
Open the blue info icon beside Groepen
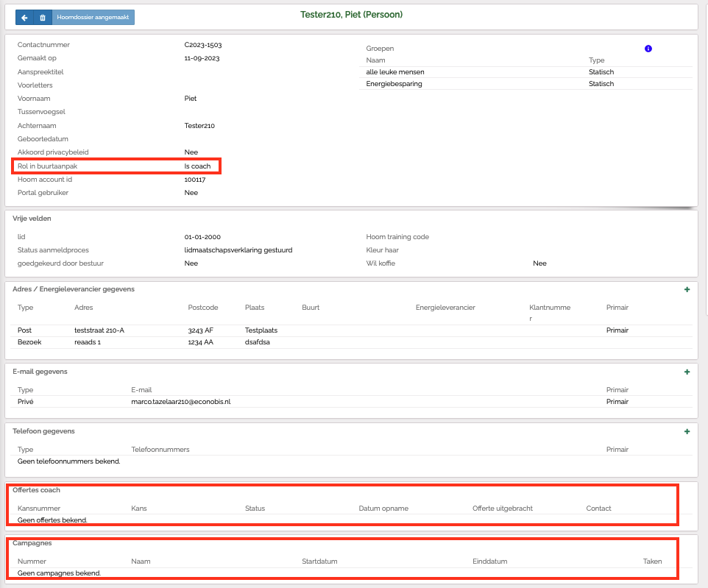tap(648, 49)
